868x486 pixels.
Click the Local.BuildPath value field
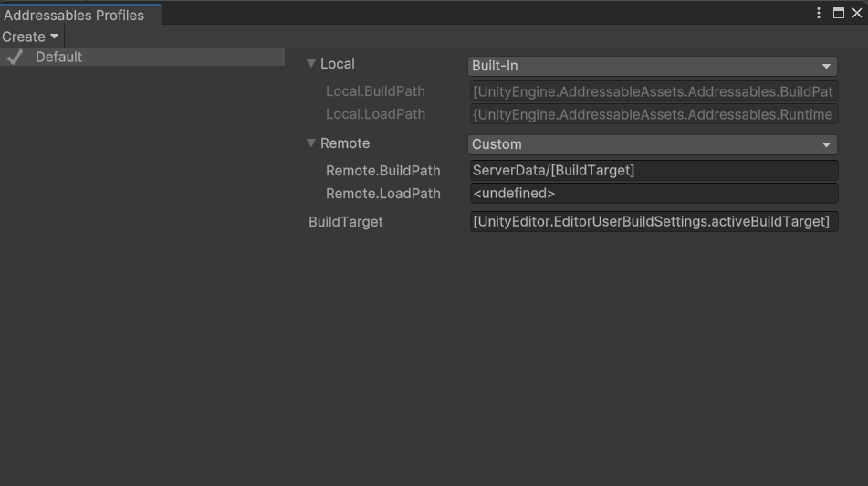(x=653, y=91)
